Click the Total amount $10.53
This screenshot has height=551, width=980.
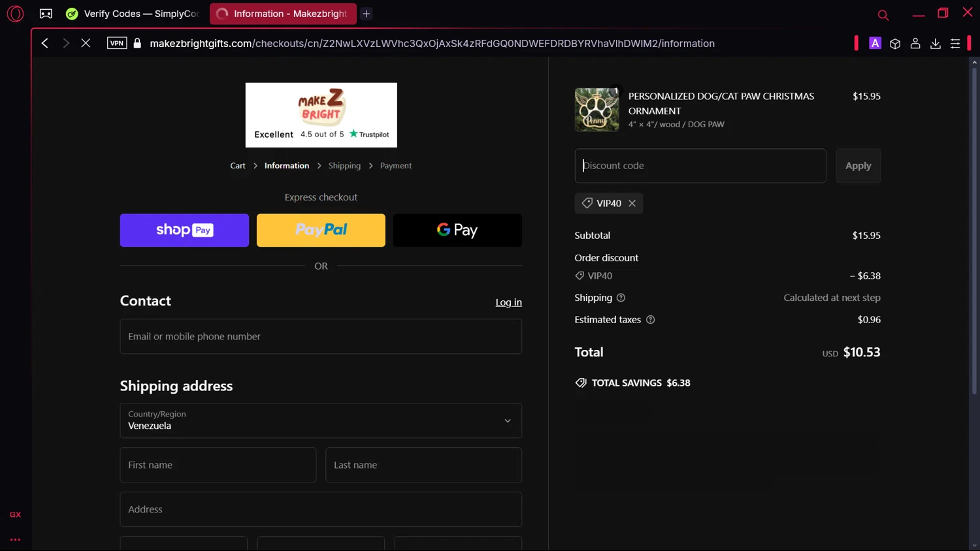pos(862,353)
